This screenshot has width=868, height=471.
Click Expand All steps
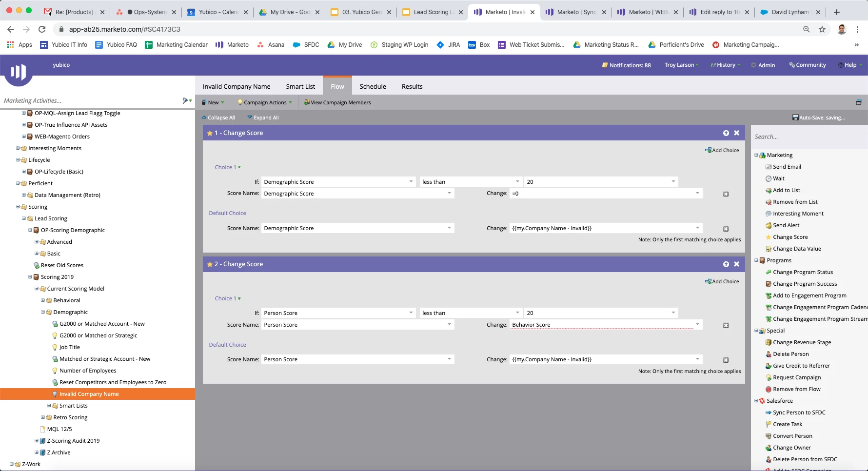[x=263, y=118]
